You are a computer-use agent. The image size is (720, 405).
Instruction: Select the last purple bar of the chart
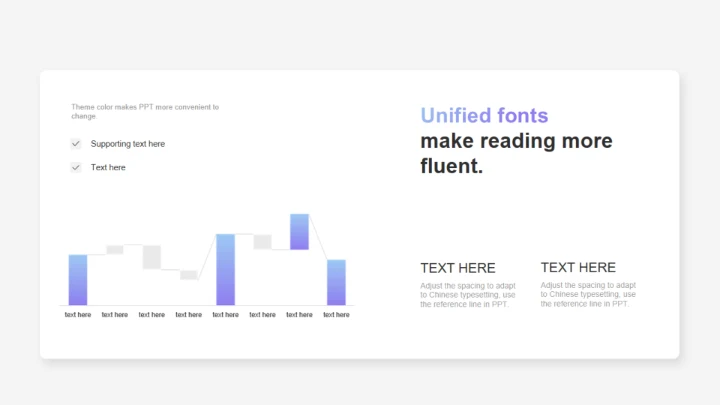[336, 282]
